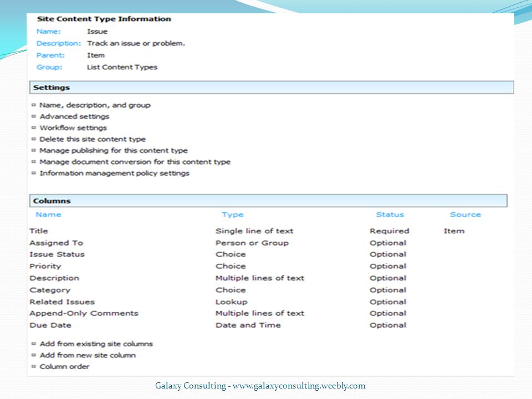This screenshot has width=532, height=399.
Task: Open the Due Date column
Action: 50,325
